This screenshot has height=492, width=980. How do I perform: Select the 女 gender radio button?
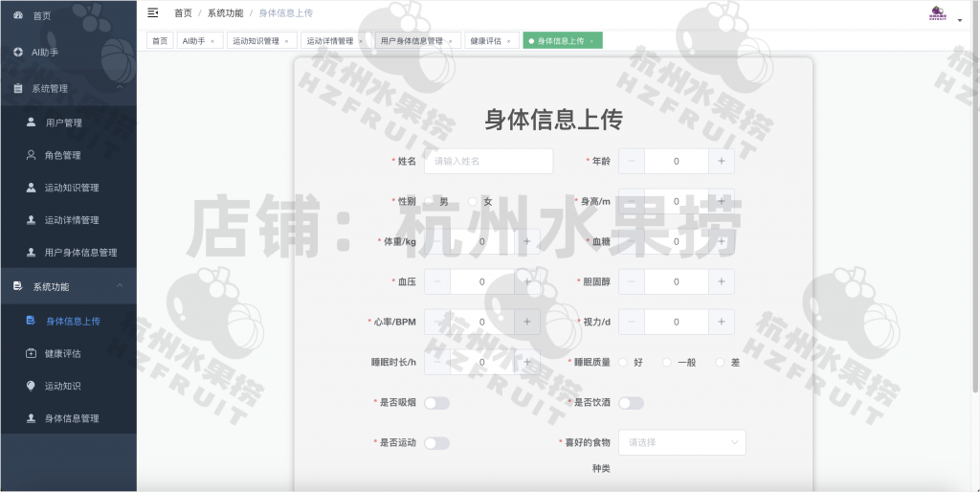pos(473,201)
